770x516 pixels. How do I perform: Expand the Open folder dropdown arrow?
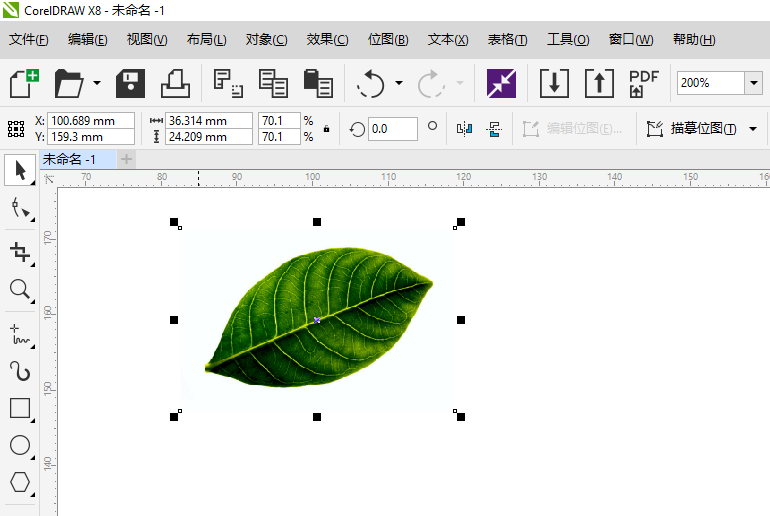tap(97, 83)
